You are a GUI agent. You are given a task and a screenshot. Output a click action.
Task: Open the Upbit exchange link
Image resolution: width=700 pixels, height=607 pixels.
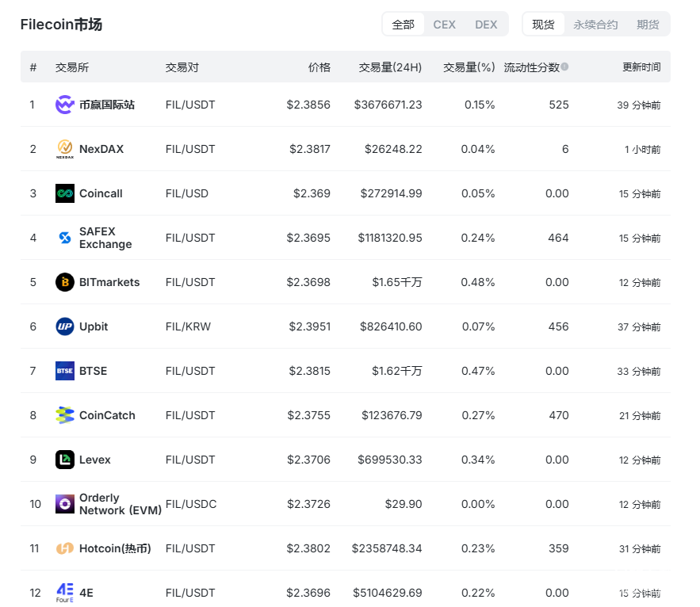(x=94, y=326)
